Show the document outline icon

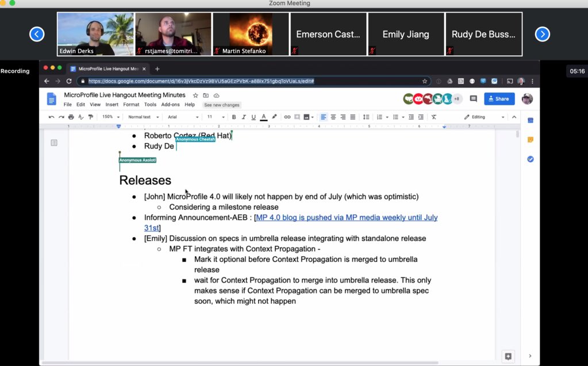point(54,143)
